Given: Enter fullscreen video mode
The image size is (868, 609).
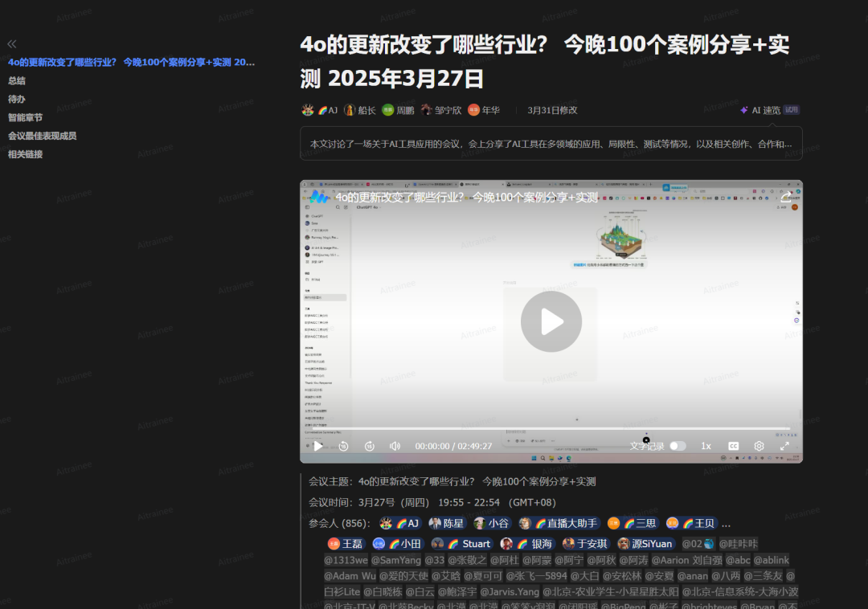Looking at the screenshot, I should pyautogui.click(x=784, y=446).
